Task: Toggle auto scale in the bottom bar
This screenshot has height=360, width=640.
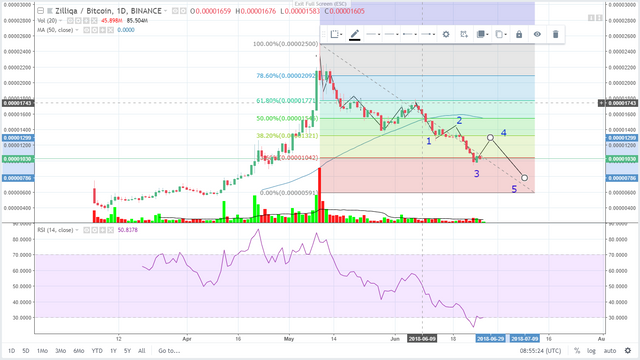Action: [x=610, y=351]
